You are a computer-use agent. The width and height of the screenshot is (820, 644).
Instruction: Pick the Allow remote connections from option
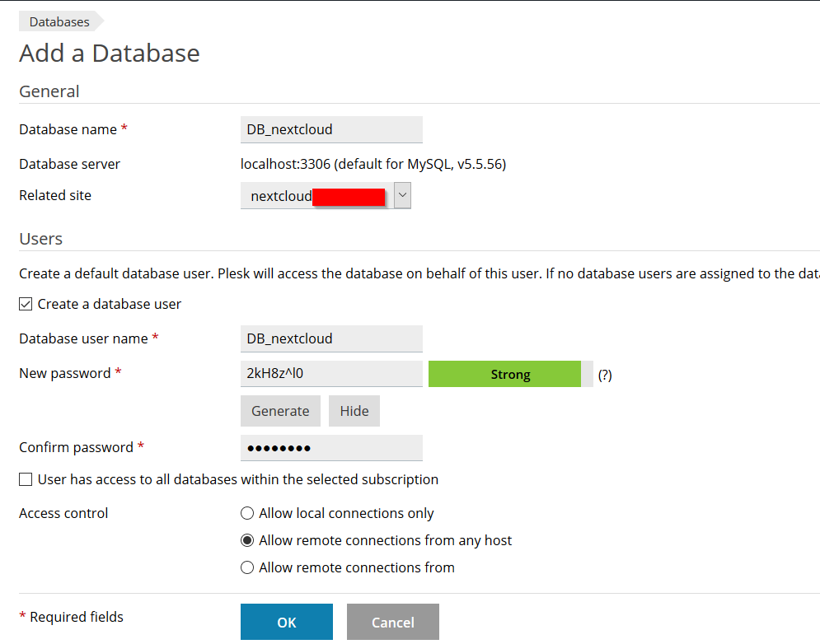pos(247,567)
